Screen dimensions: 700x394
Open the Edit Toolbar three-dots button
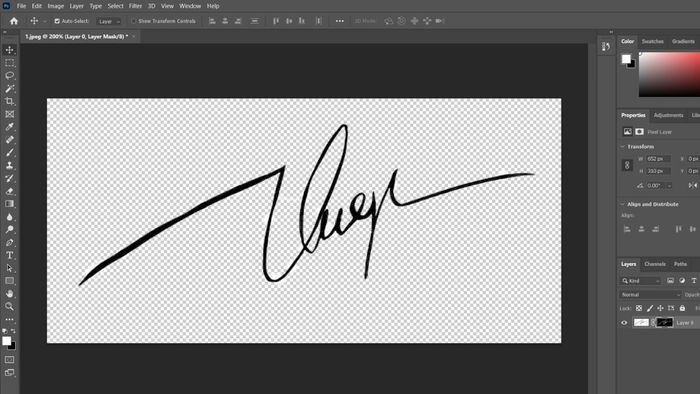tap(9, 319)
